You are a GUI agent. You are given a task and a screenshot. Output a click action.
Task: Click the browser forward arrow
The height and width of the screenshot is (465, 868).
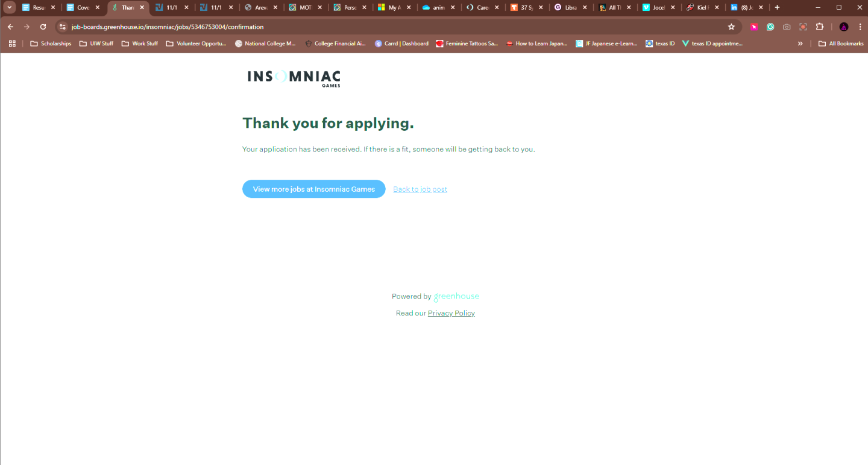pos(27,27)
